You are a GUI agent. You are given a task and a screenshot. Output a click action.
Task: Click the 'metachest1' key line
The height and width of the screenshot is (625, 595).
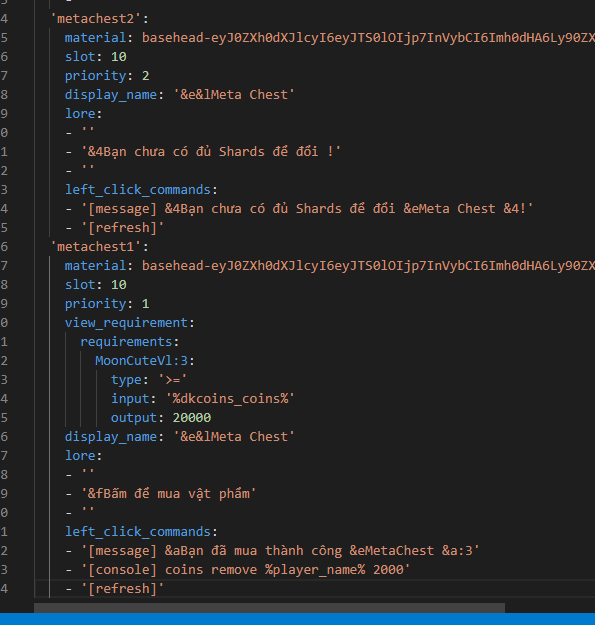(x=99, y=247)
